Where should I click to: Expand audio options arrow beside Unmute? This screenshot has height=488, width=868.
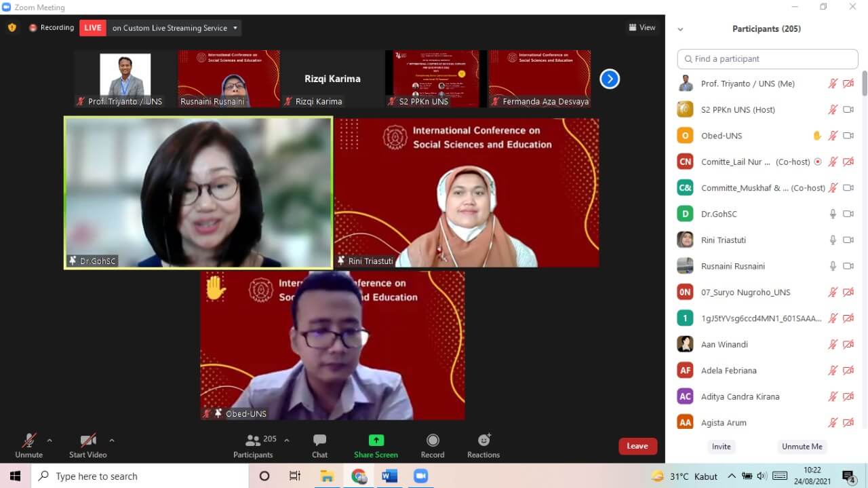pos(50,440)
